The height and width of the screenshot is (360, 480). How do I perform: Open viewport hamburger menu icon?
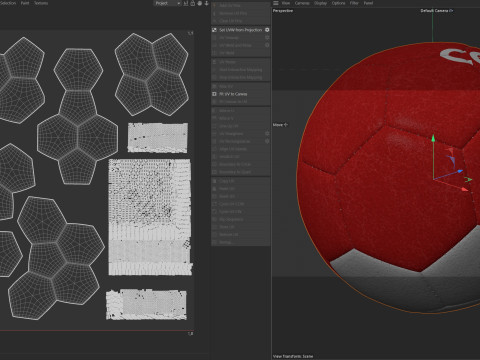[276, 3]
